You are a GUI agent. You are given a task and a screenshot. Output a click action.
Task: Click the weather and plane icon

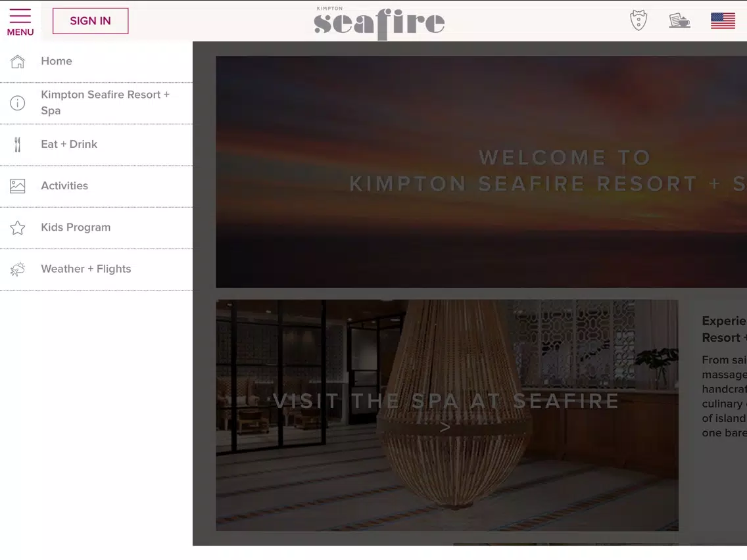(x=18, y=269)
